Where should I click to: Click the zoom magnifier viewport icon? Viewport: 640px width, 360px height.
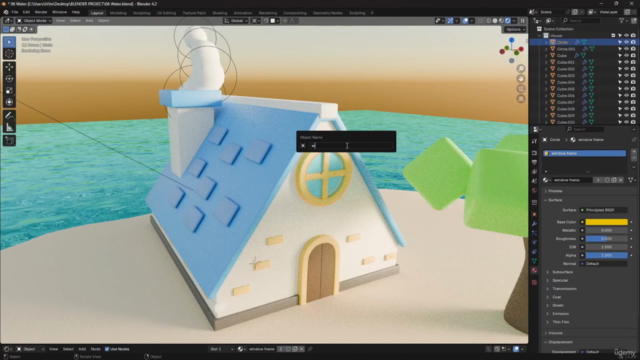point(521,69)
